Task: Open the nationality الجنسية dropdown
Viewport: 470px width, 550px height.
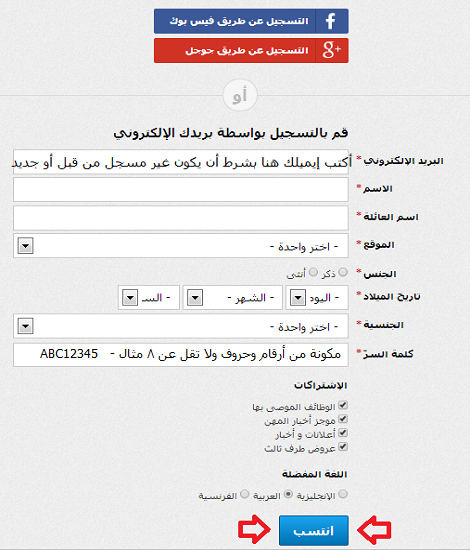Action: pyautogui.click(x=181, y=326)
